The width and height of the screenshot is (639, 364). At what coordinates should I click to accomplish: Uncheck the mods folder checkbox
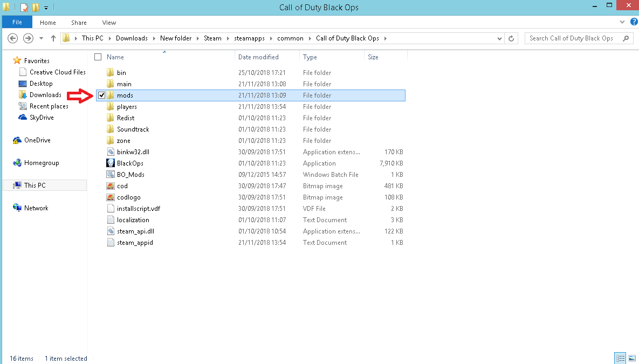[x=101, y=95]
